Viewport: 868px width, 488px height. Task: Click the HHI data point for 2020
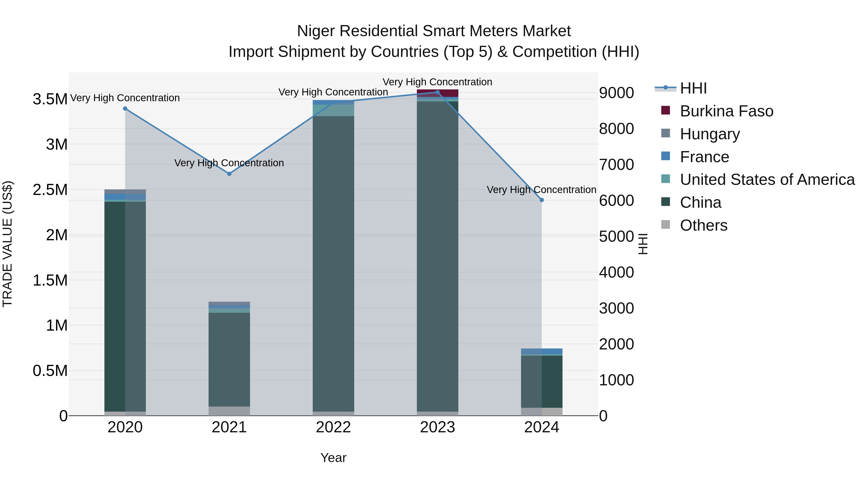(x=125, y=108)
